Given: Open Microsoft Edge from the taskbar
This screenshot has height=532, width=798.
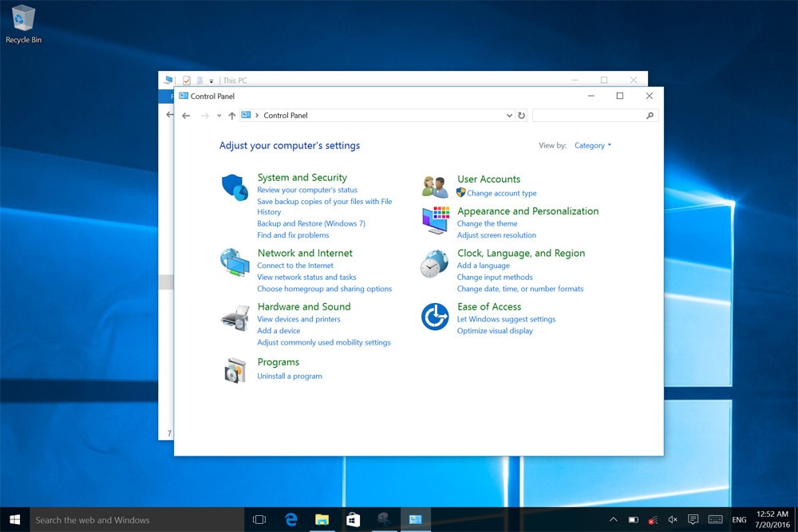Looking at the screenshot, I should 291,520.
